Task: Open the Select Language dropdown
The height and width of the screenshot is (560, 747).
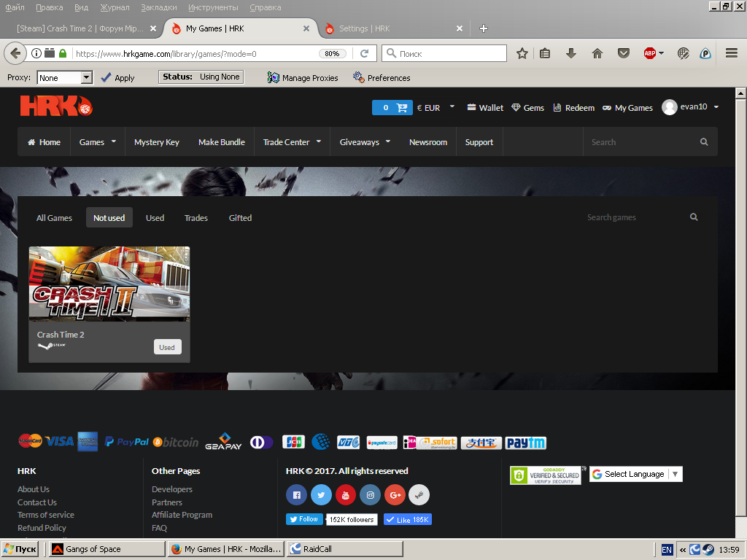Action: 636,474
